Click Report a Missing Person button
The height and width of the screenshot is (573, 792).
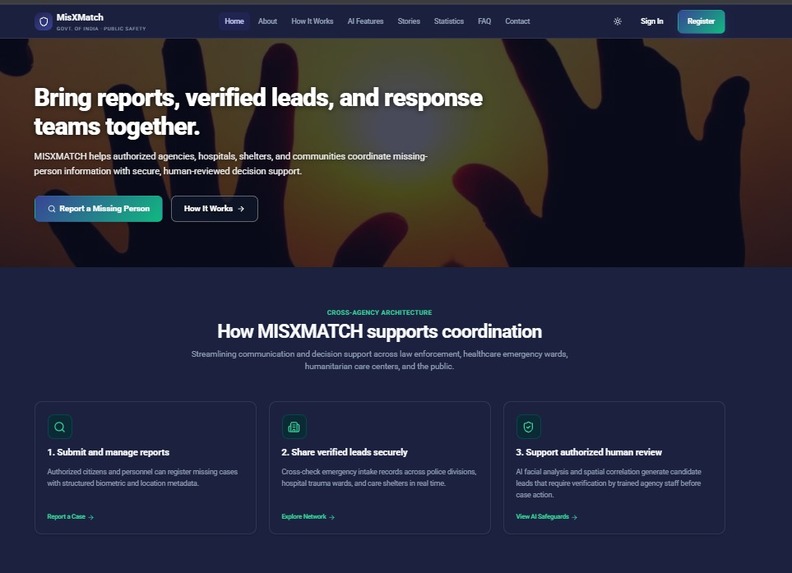(x=98, y=209)
